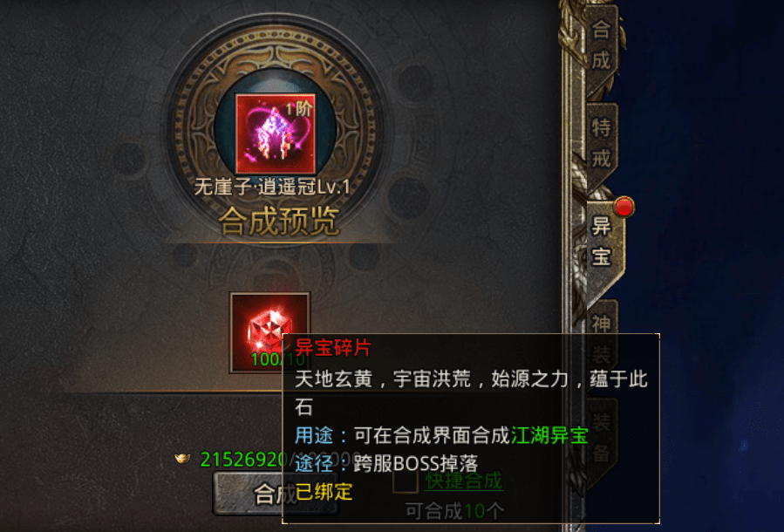Click the 可合成10个 craftable count text
784x532 pixels.
454,511
